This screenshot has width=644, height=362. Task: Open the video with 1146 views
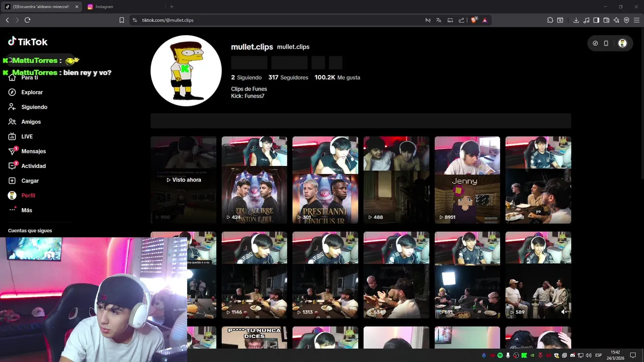(x=254, y=275)
